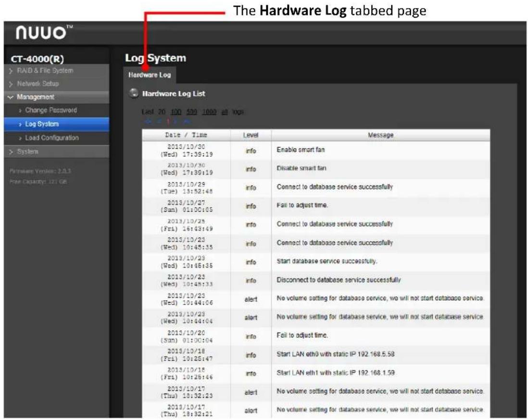Image resolution: width=528 pixels, height=420 pixels.
Task: Click 'alert' level in 10:44:06 row
Action: pos(251,299)
